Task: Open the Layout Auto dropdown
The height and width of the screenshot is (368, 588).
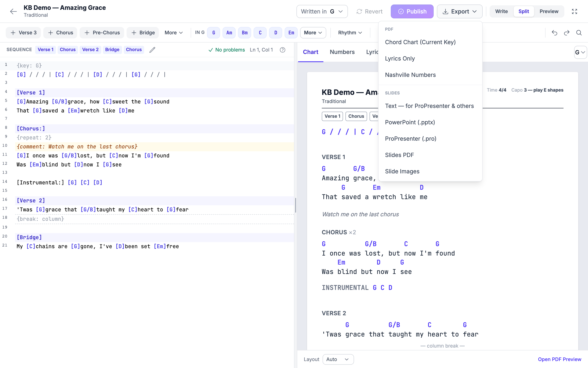Action: click(x=338, y=359)
